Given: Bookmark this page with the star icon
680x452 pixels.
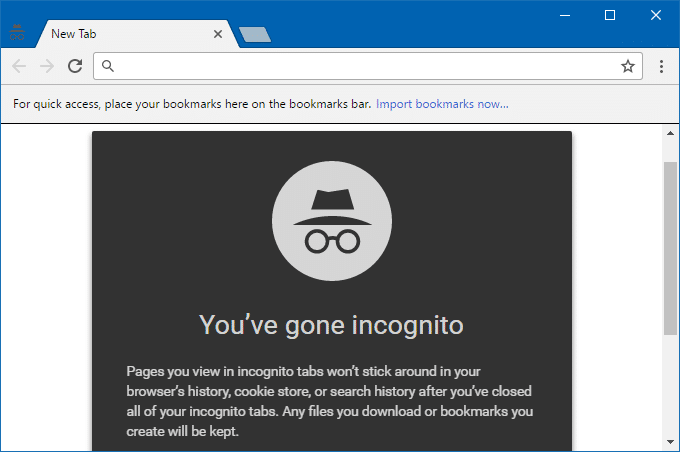Looking at the screenshot, I should pyautogui.click(x=628, y=66).
